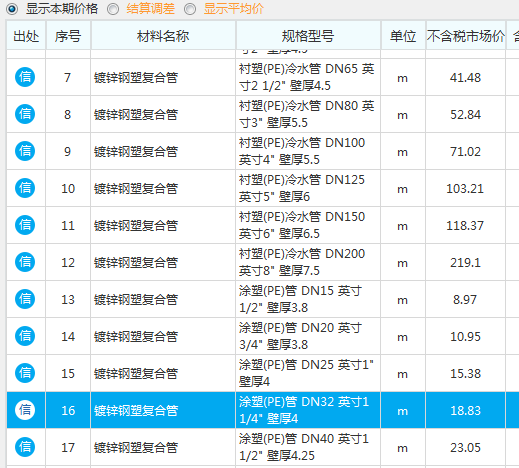Click the 信 icon in highlighted row 16
Viewport: 519px width, 468px height.
tap(25, 410)
